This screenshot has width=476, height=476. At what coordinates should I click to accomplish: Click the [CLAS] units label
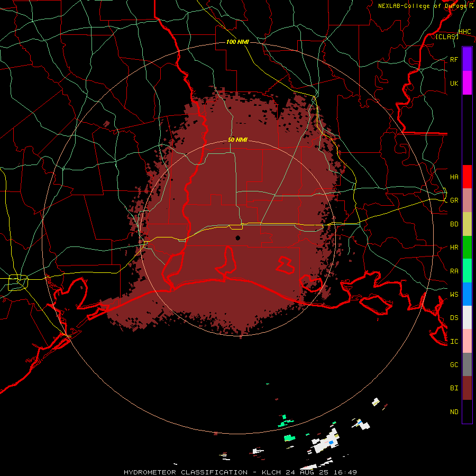[447, 36]
